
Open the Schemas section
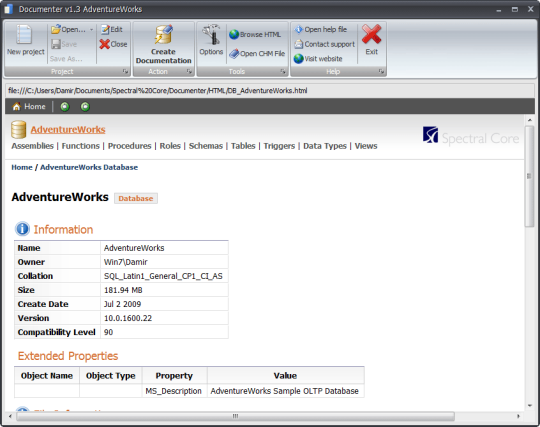tap(206, 146)
